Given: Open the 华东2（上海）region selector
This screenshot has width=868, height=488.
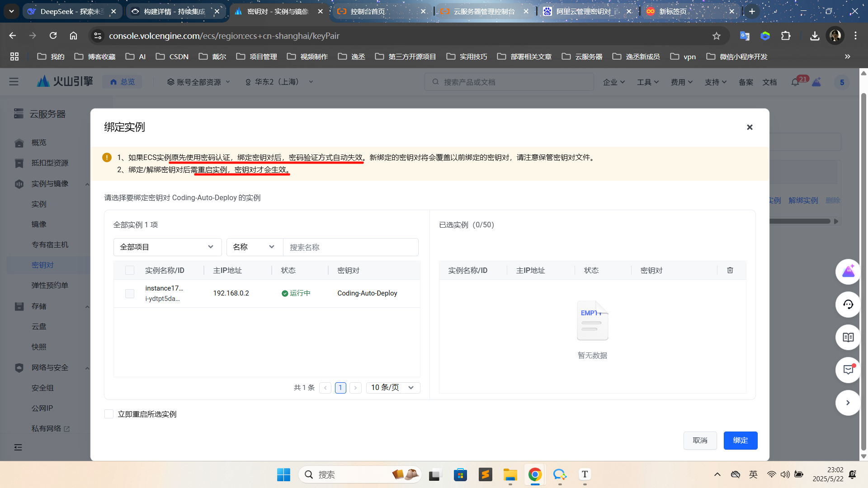Looking at the screenshot, I should (x=279, y=82).
